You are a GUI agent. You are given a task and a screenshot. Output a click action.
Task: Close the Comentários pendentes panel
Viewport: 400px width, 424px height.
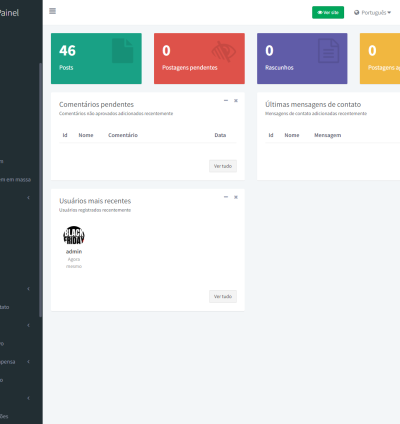click(x=236, y=100)
